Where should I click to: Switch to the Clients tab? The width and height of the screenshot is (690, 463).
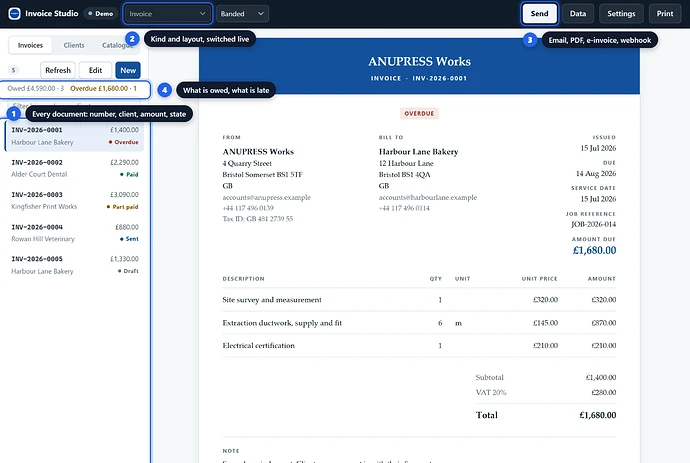74,45
